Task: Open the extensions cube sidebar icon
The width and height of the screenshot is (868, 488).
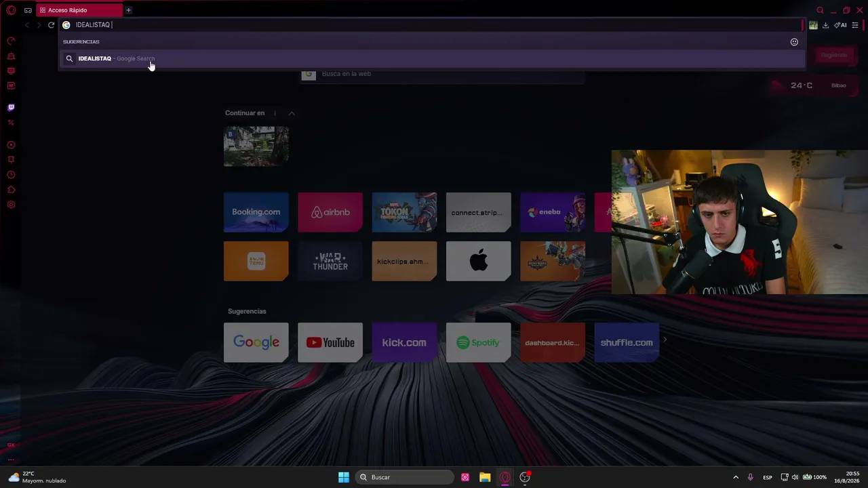Action: (11, 190)
